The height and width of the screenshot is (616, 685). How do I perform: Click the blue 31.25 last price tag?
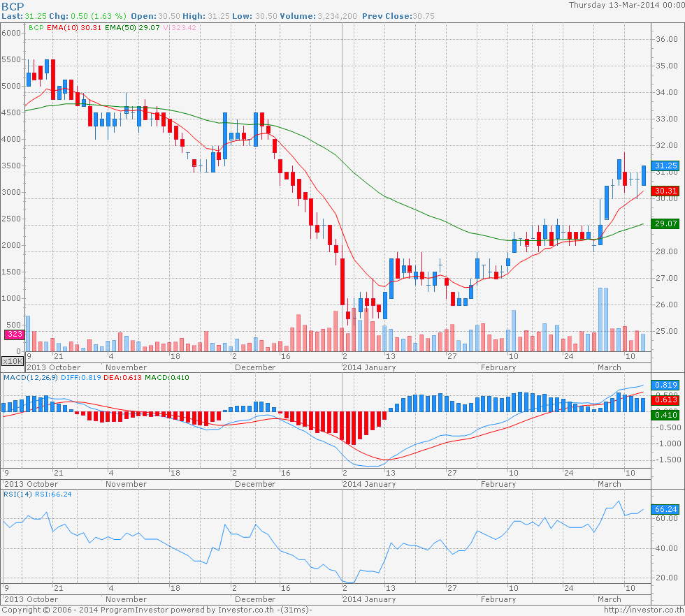click(x=665, y=166)
